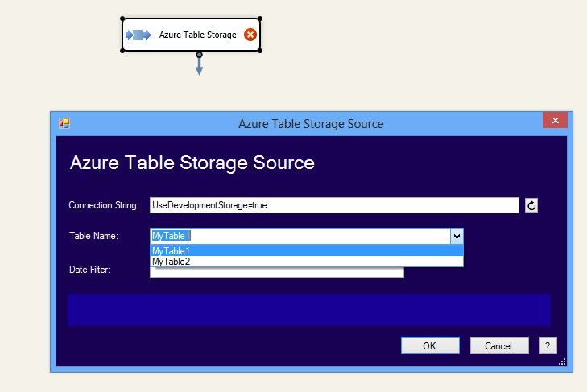Click the Date Filter input field

(277, 273)
